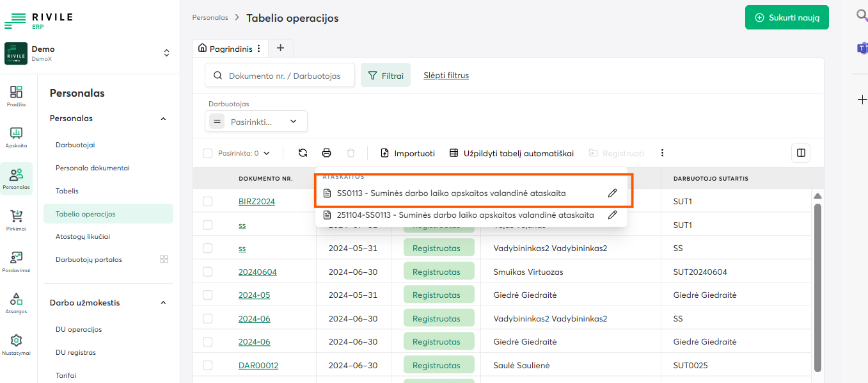Edit the 251104-SS0113 report via pencil icon
This screenshot has height=383, width=868.
(612, 215)
